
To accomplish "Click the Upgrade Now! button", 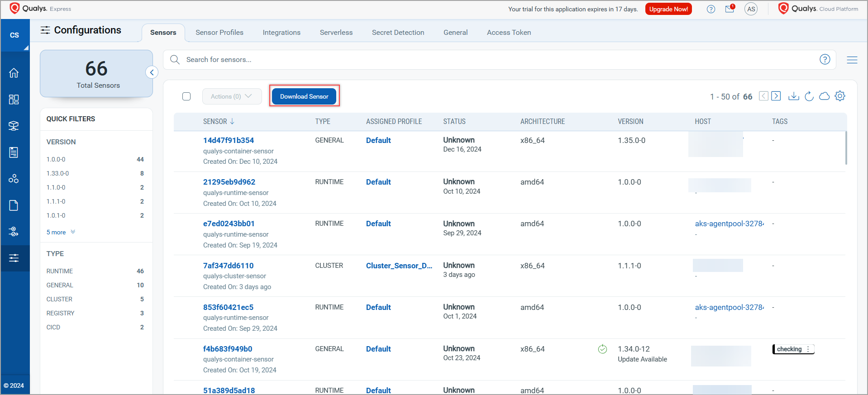I will click(x=668, y=9).
